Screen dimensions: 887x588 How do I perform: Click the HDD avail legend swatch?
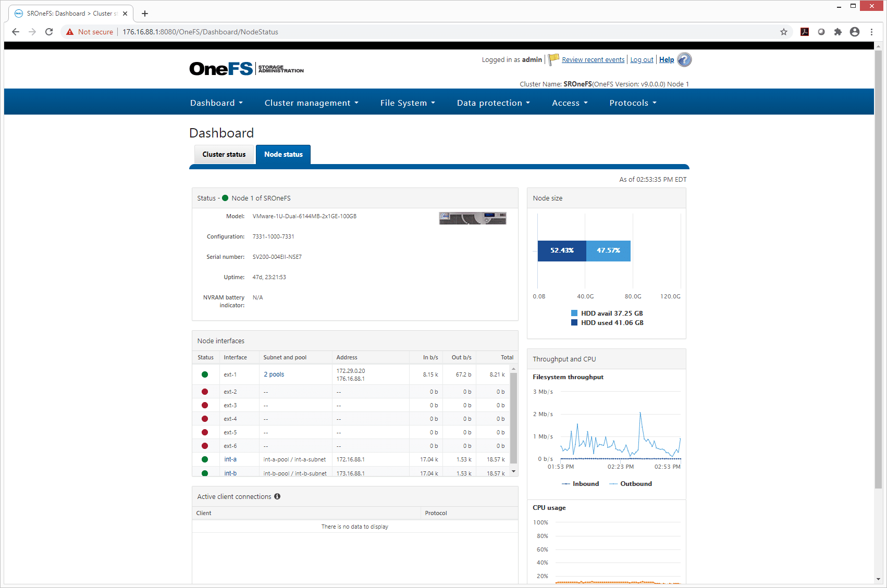pos(574,313)
